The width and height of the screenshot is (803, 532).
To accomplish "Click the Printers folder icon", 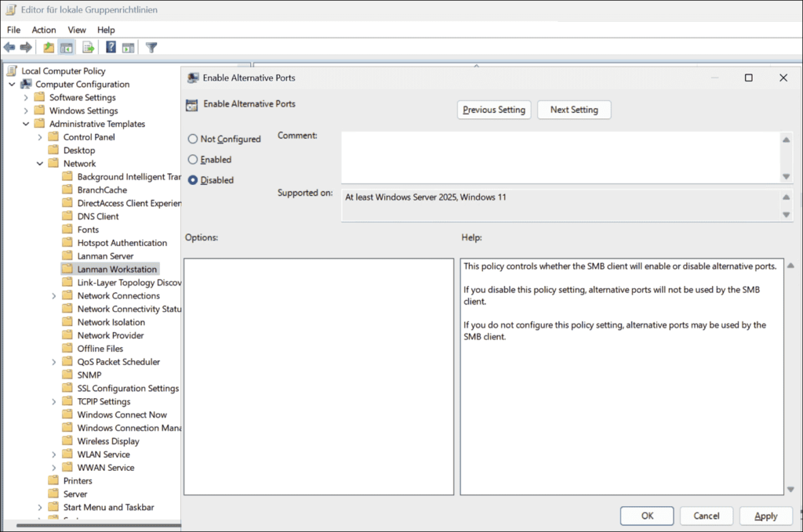I will coord(53,480).
